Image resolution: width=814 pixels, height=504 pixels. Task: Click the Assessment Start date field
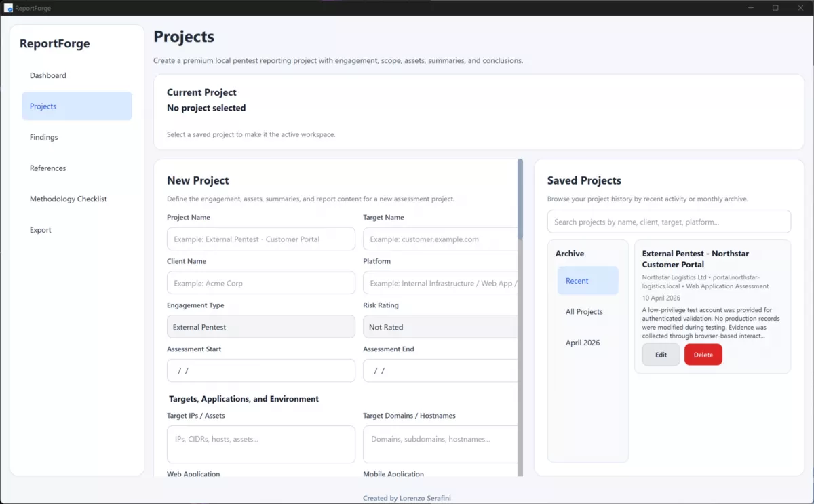point(260,370)
